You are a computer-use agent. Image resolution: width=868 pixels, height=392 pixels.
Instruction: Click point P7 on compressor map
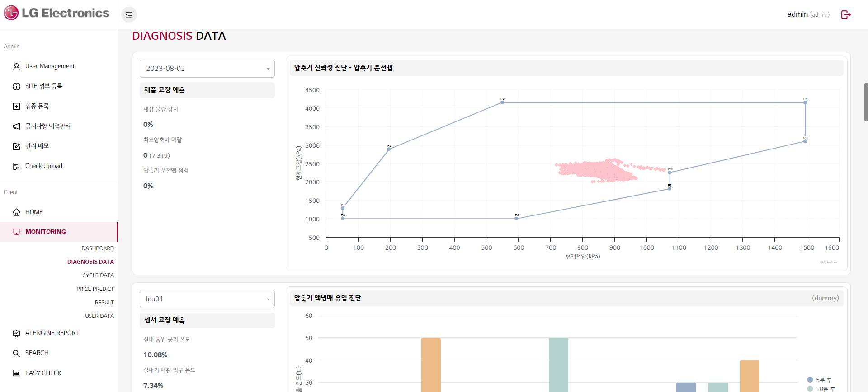(x=670, y=189)
